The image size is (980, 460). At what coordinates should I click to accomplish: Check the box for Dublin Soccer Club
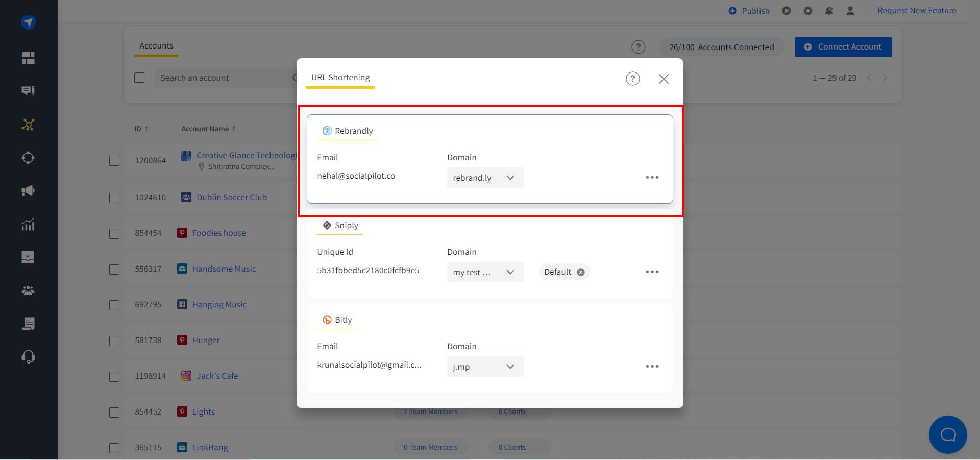(114, 198)
